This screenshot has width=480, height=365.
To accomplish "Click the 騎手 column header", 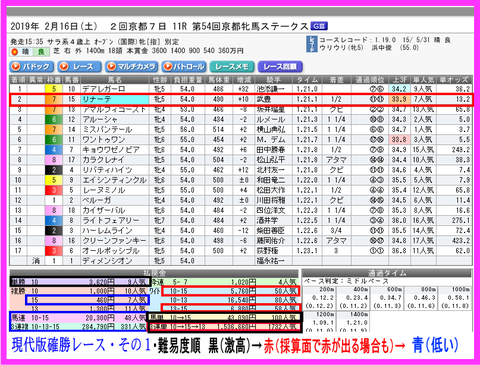I will (x=274, y=80).
